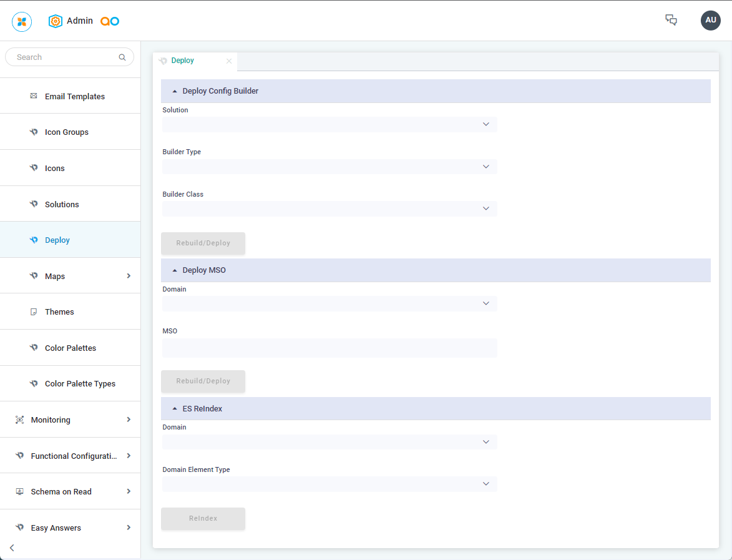This screenshot has width=732, height=560.
Task: Open the Builder Type dropdown
Action: (x=329, y=167)
